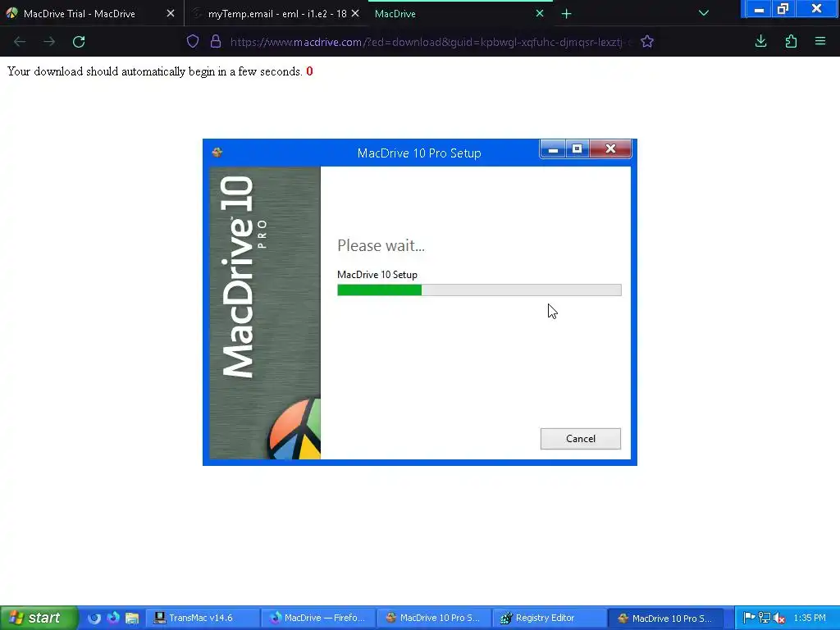The height and width of the screenshot is (630, 840).
Task: Open the list all tabs dropdown
Action: pos(704,13)
